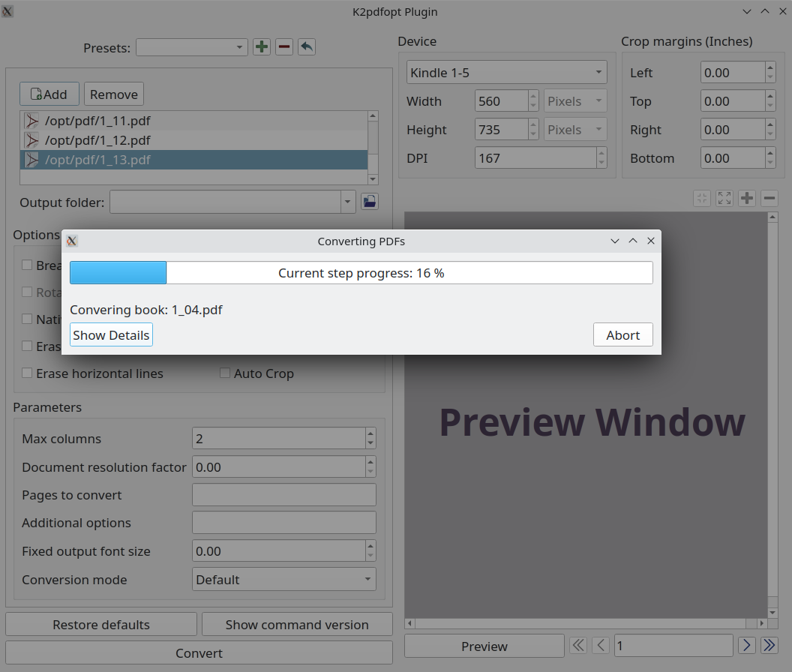Click the shrink-to-fit icon above preview
This screenshot has width=792, height=672.
click(x=702, y=198)
